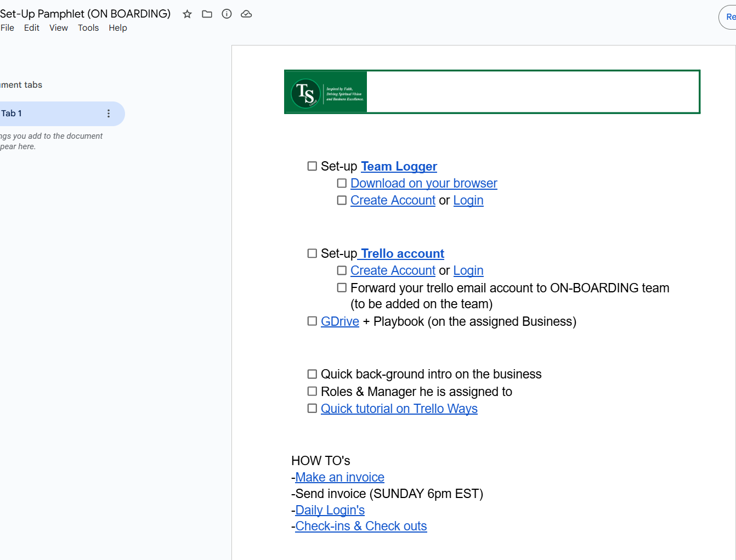Check the Set-up Team Logger checkbox

[x=312, y=166]
